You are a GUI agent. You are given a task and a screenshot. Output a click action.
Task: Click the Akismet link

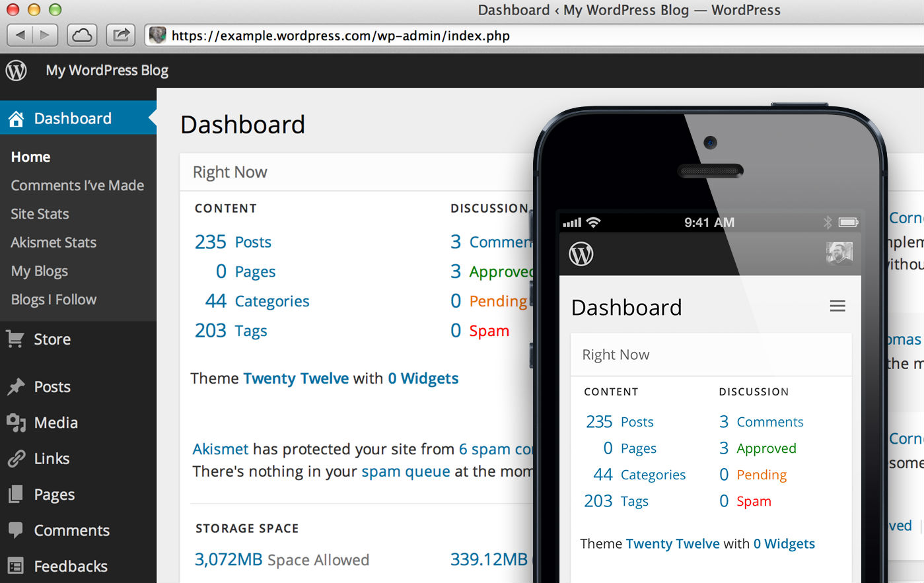[221, 449]
